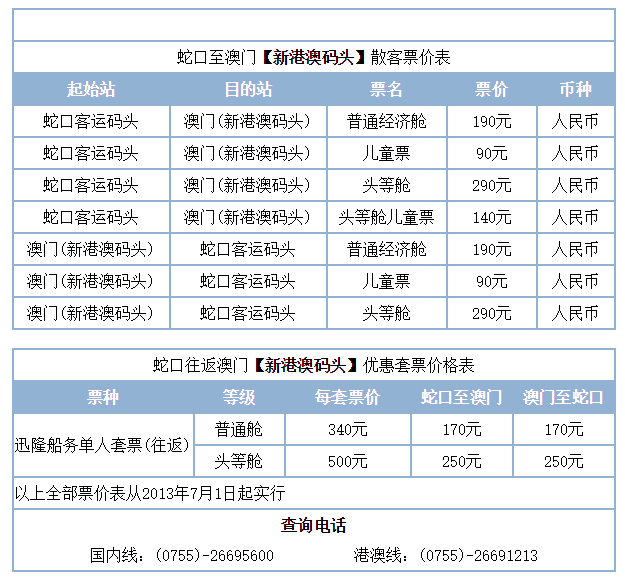The width and height of the screenshot is (625, 579).
Task: Click the 500元 package price cell
Action: (x=347, y=461)
